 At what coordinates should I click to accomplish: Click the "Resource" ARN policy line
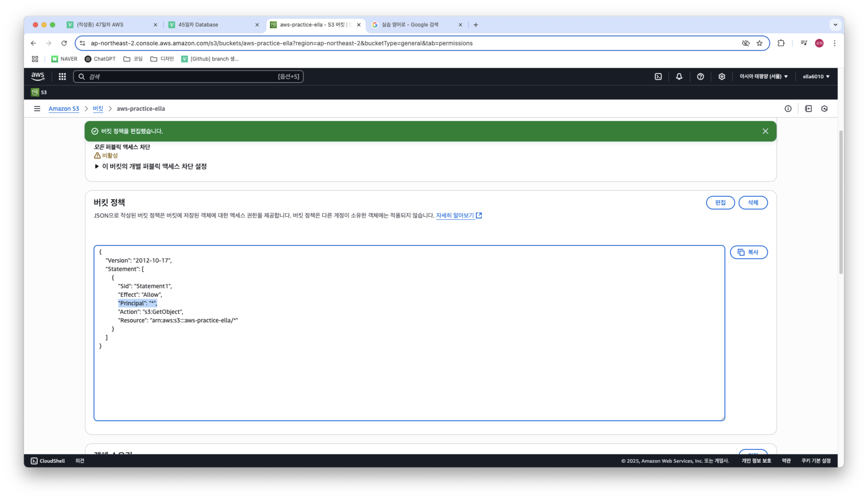178,320
